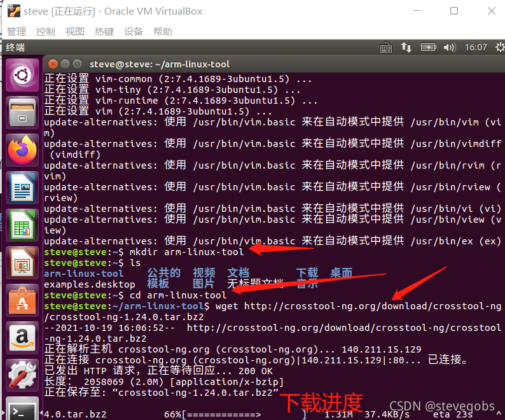Screen dimensions: 505x420
Task: Click the 下载 folder name
Action: point(307,273)
